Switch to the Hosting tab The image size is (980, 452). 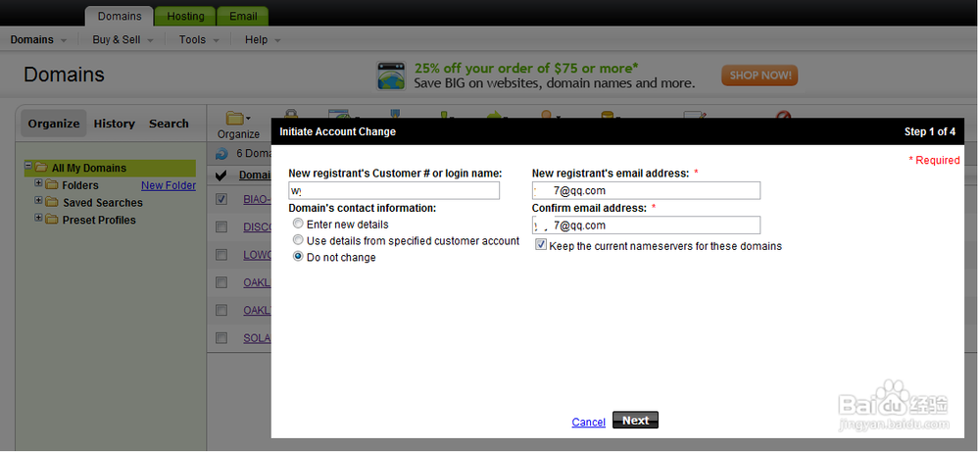pyautogui.click(x=185, y=17)
